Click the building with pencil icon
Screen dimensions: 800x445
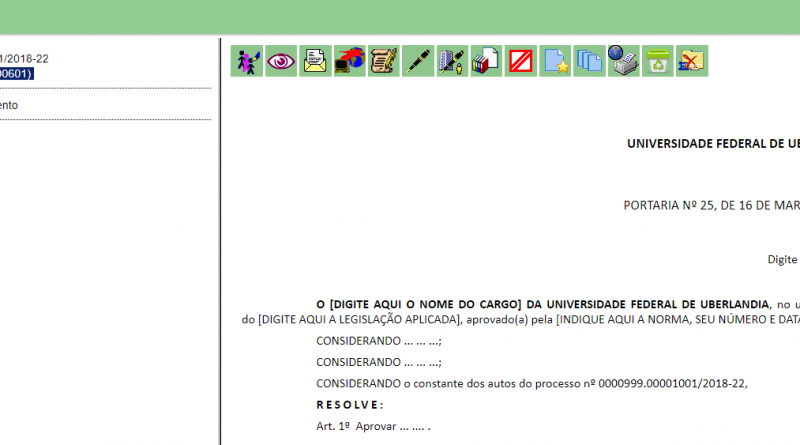click(452, 61)
